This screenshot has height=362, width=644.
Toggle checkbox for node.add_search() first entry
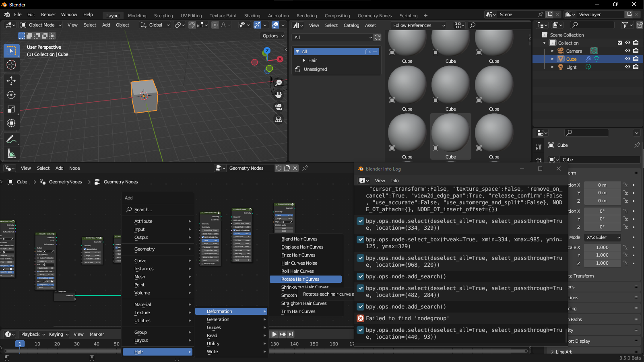click(x=361, y=277)
